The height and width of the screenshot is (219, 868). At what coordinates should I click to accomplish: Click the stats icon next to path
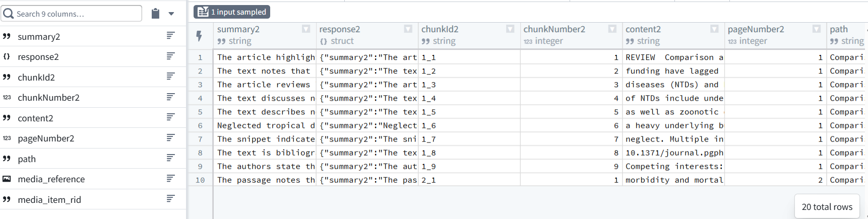(171, 158)
